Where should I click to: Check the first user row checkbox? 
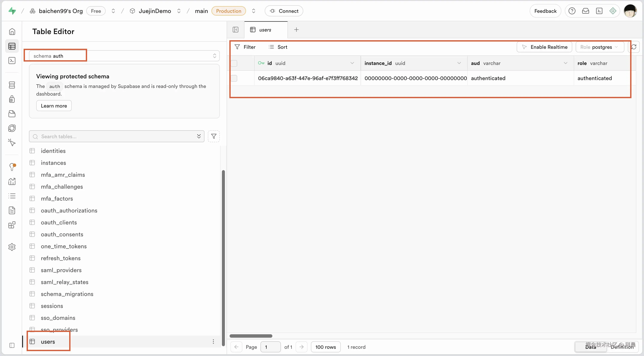pos(234,78)
